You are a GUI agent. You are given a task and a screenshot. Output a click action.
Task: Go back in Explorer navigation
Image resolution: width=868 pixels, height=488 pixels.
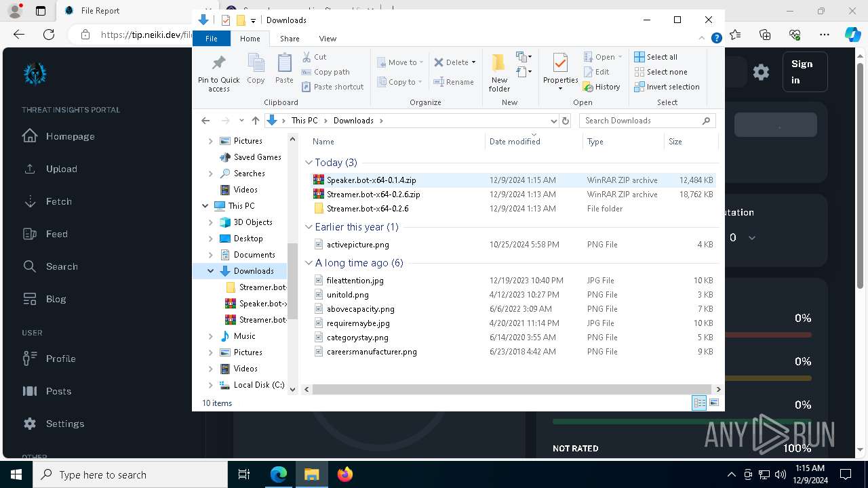click(205, 121)
